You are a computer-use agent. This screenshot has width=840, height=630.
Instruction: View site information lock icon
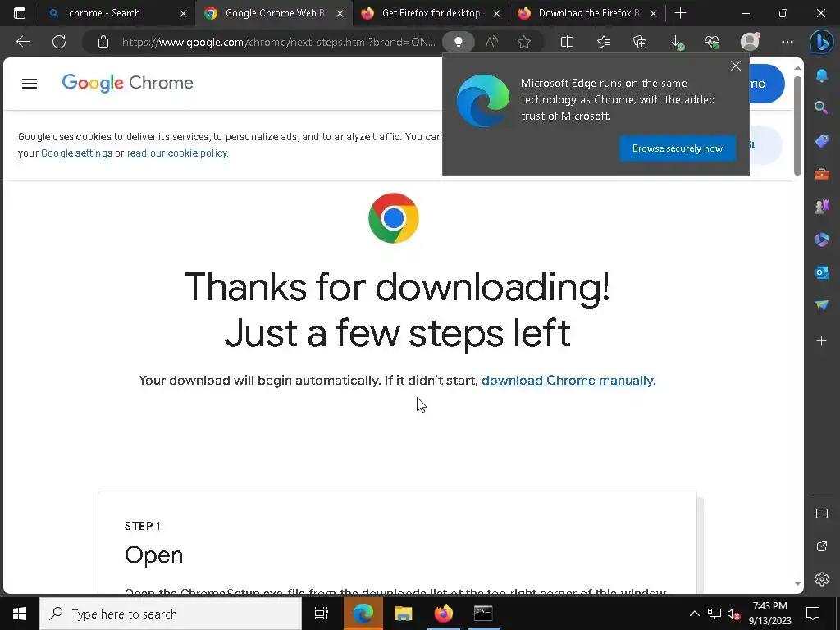[103, 42]
